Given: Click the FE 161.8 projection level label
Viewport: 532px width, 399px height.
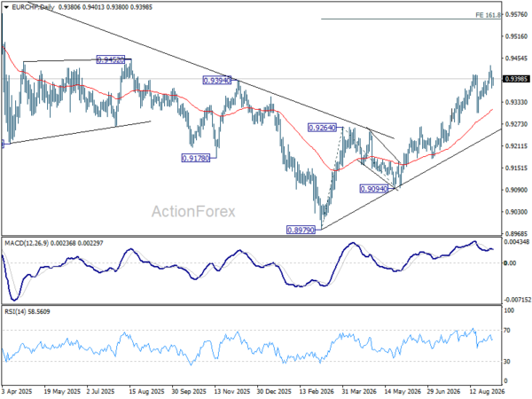Looking at the screenshot, I should pyautogui.click(x=488, y=15).
